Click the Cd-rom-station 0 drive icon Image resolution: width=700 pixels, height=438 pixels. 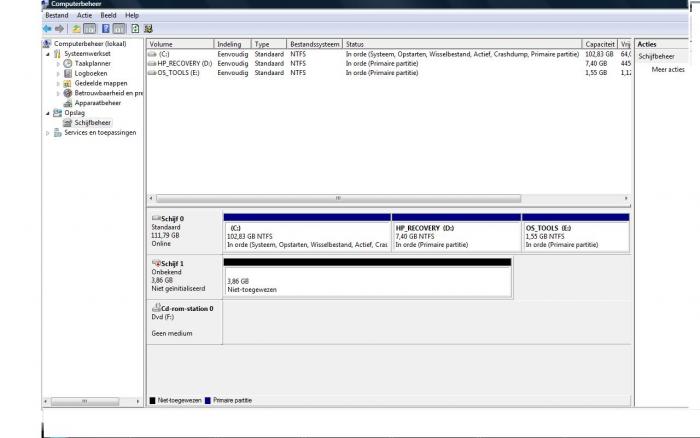click(x=156, y=308)
